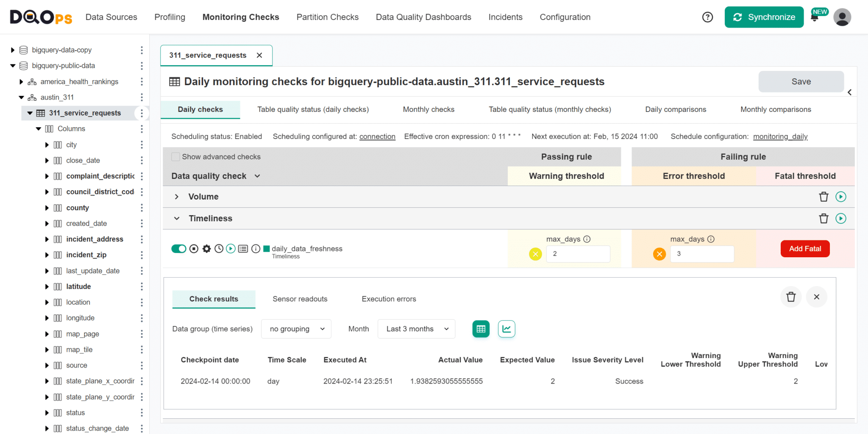This screenshot has width=868, height=434.
Task: Open the info icon next to daily_data_freshness
Action: coord(256,249)
